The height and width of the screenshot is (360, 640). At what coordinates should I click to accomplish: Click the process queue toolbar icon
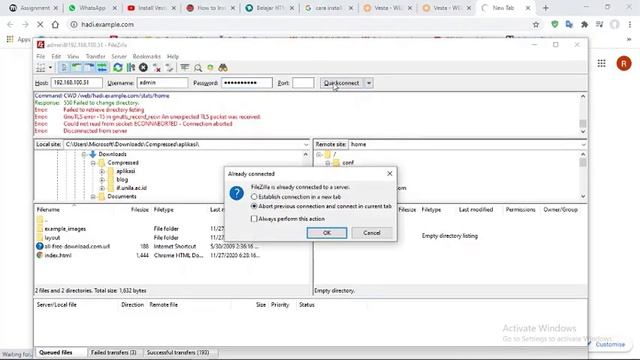click(x=131, y=68)
